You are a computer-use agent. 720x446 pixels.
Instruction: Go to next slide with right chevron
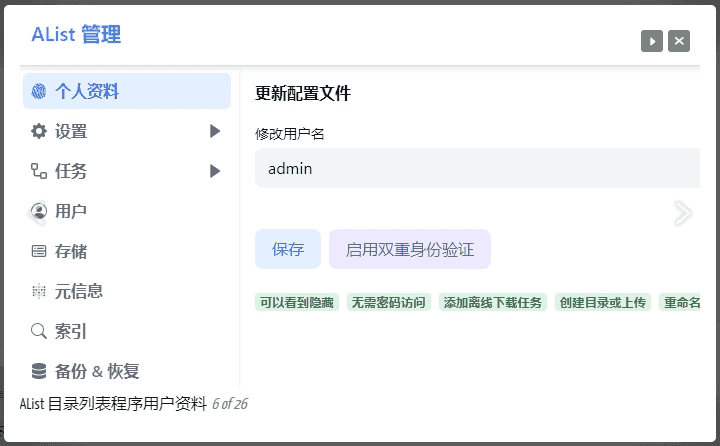[x=683, y=212]
